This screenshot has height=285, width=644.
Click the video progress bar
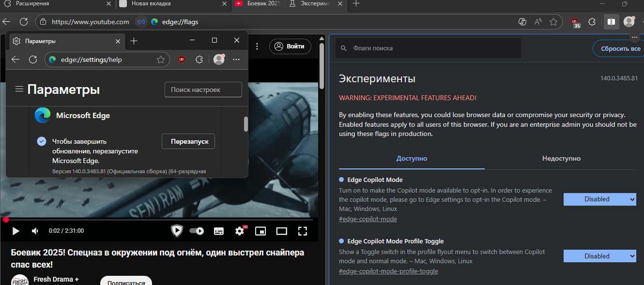pyautogui.click(x=160, y=220)
